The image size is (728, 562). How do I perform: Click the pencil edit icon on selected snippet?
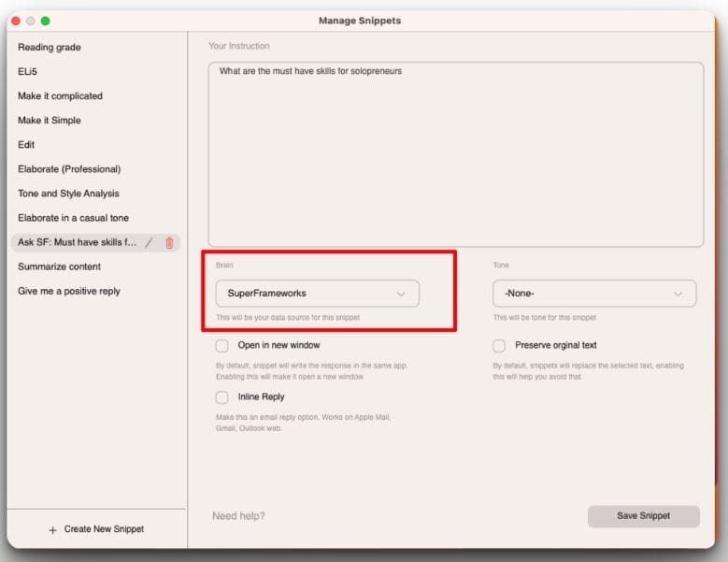click(x=150, y=242)
